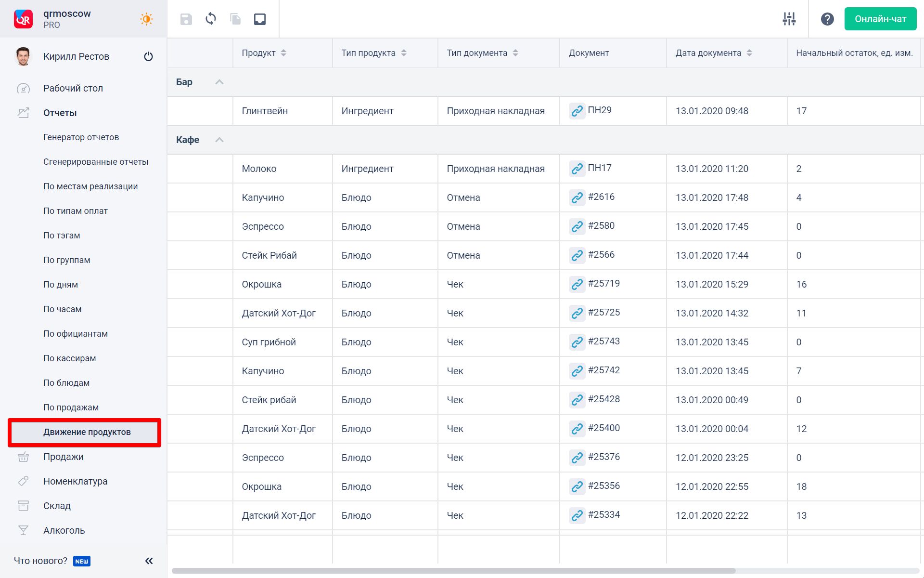924x578 pixels.
Task: Open По местам реализации report
Action: pos(90,186)
